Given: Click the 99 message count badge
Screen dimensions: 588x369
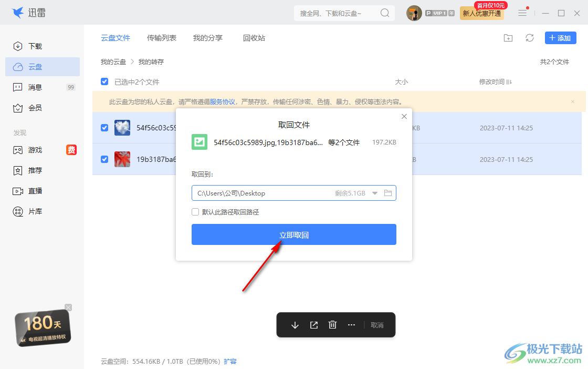Looking at the screenshot, I should (71, 87).
